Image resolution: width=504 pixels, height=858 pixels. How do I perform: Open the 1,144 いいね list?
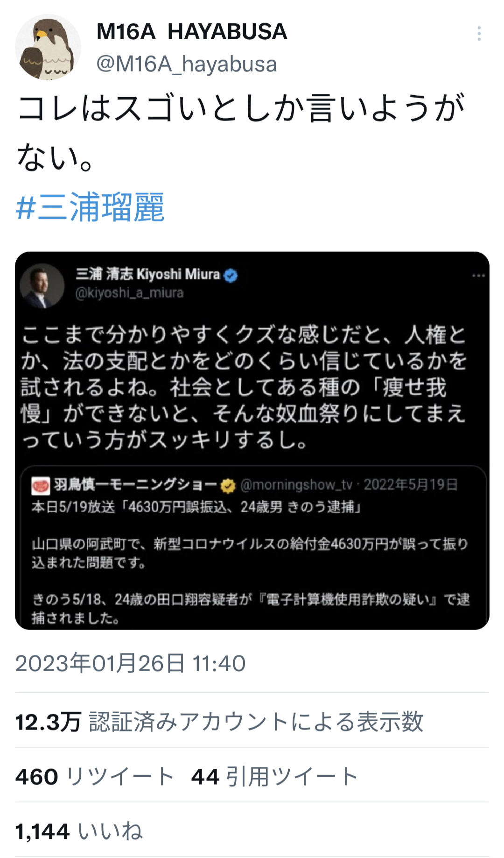pos(79,831)
